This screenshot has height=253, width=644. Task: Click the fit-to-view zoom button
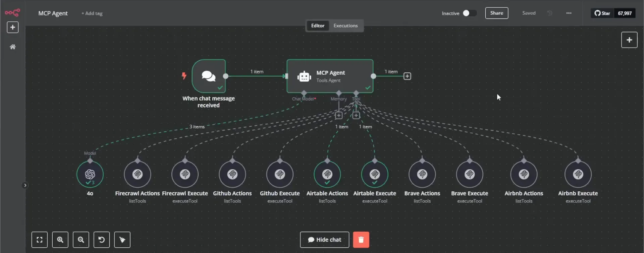(40, 240)
